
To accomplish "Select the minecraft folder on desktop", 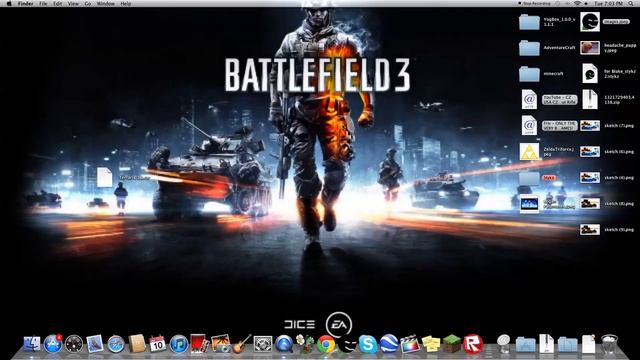I will coord(529,74).
